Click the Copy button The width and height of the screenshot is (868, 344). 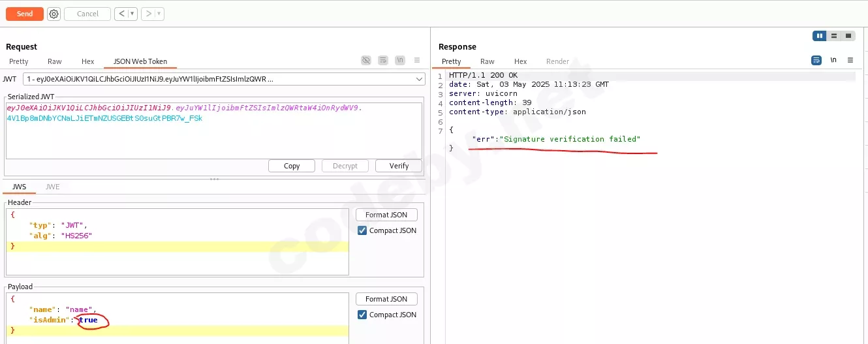(292, 166)
